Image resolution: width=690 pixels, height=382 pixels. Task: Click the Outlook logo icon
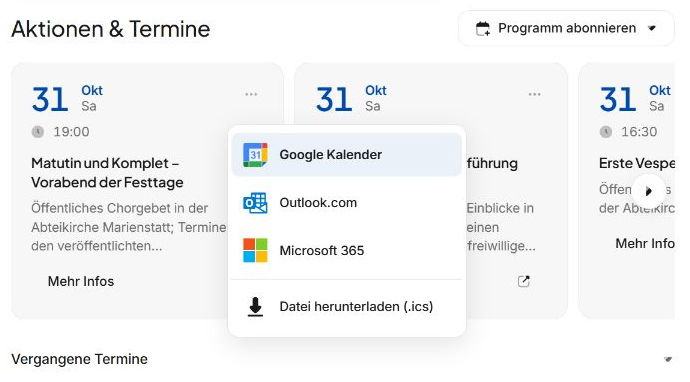click(x=255, y=203)
